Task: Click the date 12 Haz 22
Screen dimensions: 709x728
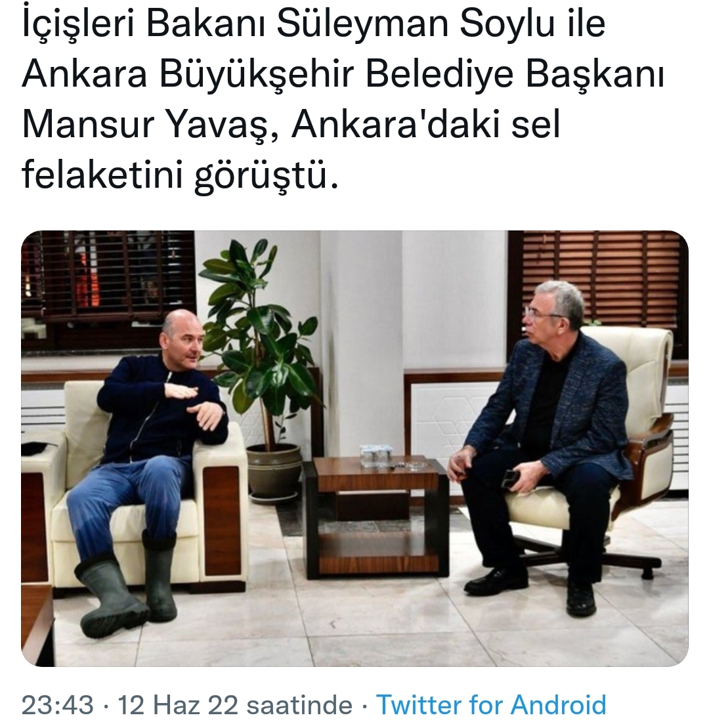Action: coord(179,705)
